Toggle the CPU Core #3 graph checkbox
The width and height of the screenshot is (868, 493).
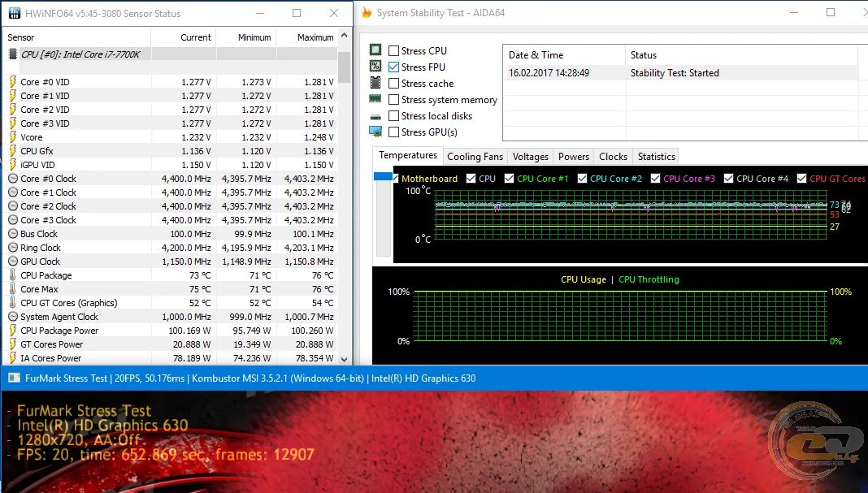(x=655, y=178)
